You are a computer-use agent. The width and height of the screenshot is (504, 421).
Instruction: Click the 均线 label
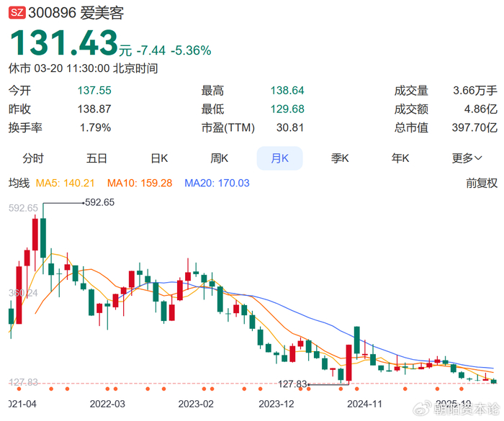[19, 184]
